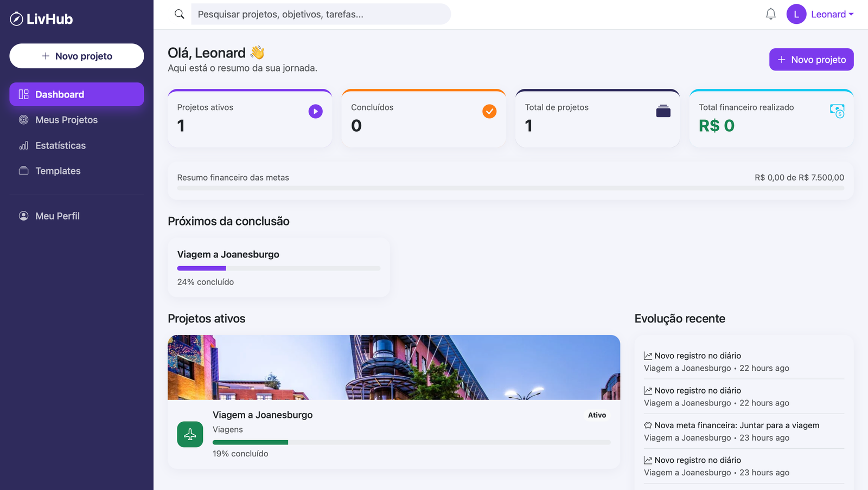Click the Ativo status badge

[597, 415]
